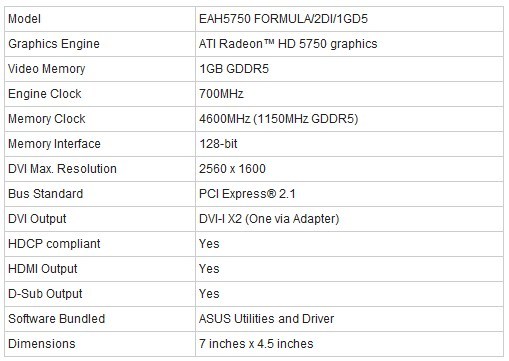This screenshot has width=509, height=361.
Task: Select the EAH5750 FORMULA/2DI/1GD5 model value
Action: point(283,19)
